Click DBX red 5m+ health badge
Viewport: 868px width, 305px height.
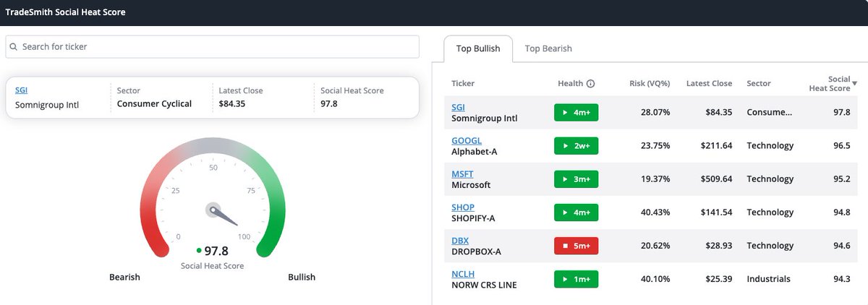tap(576, 246)
